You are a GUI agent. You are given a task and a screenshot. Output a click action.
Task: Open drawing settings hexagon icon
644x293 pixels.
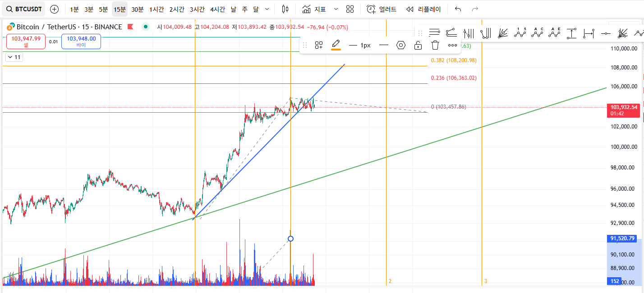click(x=401, y=45)
